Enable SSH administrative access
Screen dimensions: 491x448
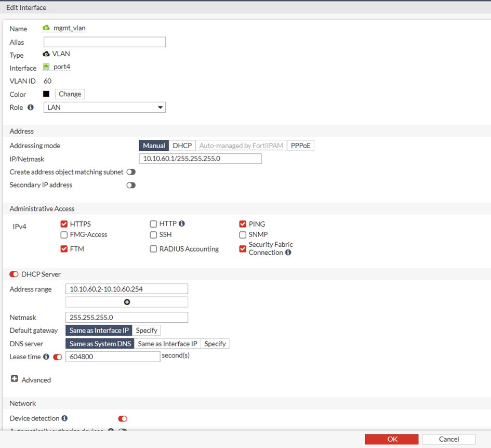pyautogui.click(x=153, y=234)
